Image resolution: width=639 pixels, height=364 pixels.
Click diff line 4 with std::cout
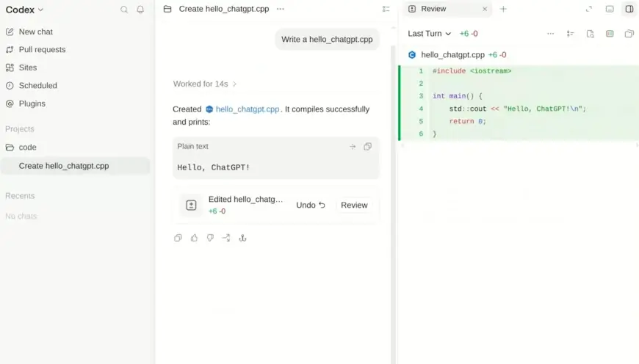519,109
